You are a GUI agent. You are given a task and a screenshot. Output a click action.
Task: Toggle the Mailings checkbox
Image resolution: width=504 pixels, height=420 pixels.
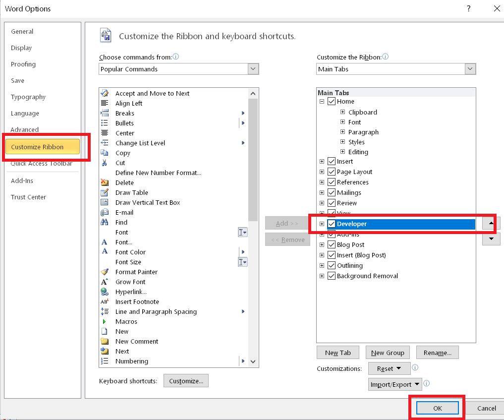(x=332, y=192)
